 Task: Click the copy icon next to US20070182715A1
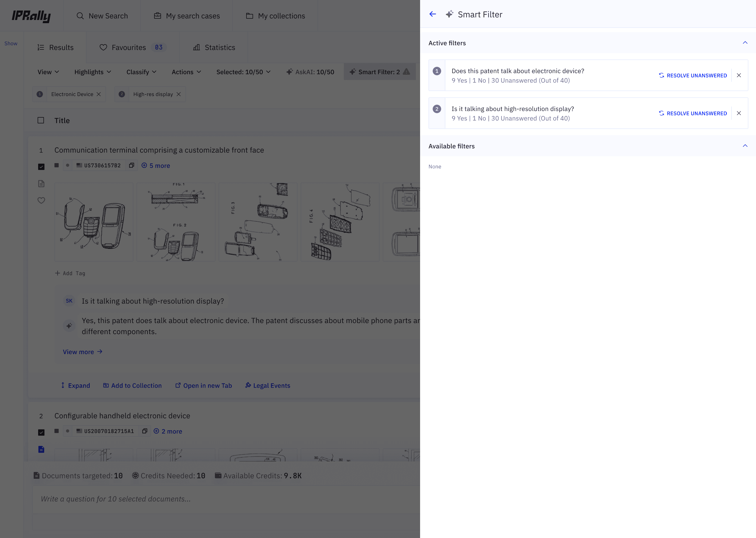[x=145, y=431]
